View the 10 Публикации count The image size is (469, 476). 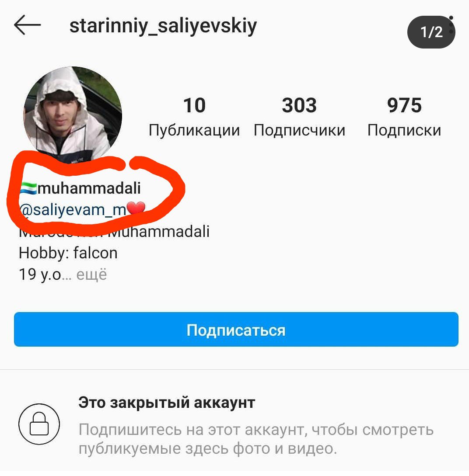(x=194, y=117)
